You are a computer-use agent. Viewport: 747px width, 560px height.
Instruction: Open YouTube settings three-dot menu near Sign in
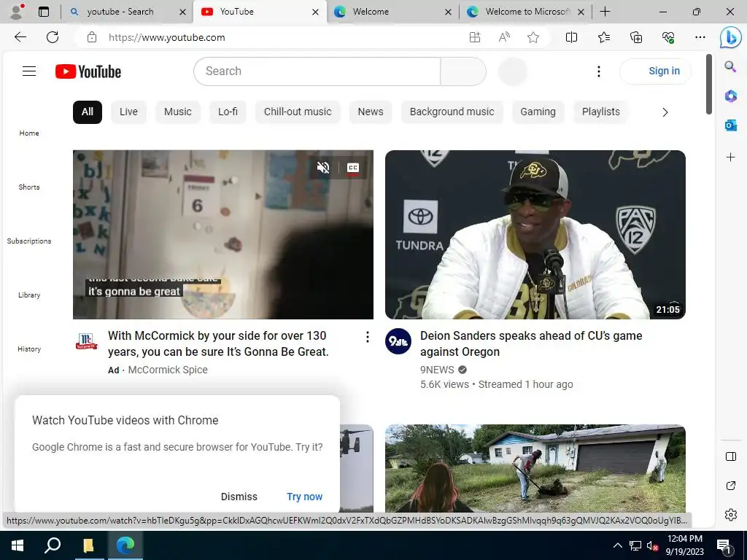[599, 71]
